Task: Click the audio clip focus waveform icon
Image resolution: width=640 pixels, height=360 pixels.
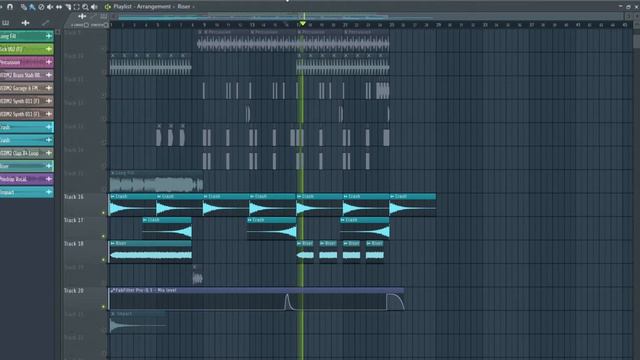Action: click(82, 16)
